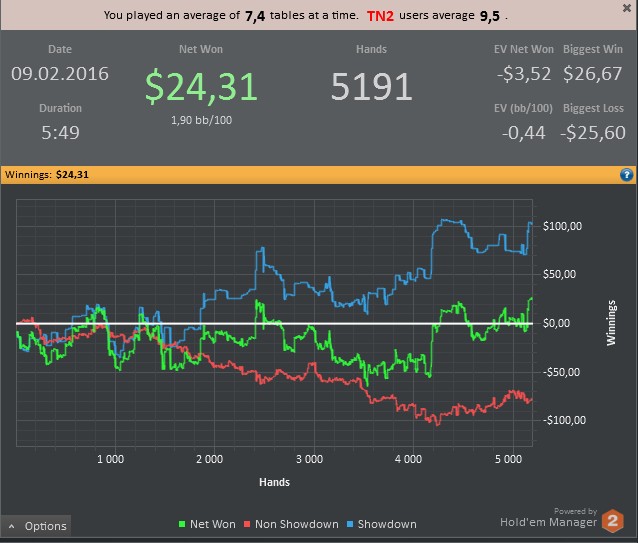Click the 9,5 users average value

click(x=490, y=16)
